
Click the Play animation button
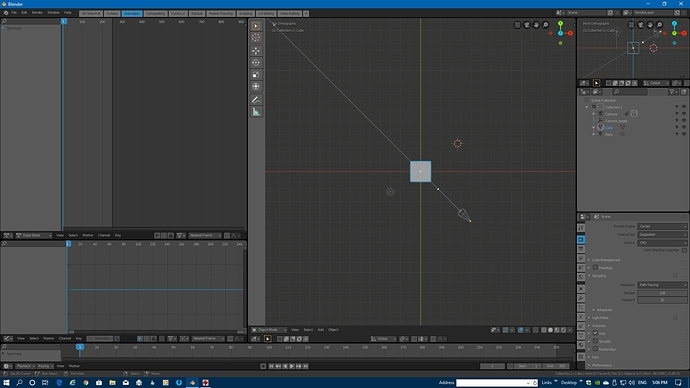coord(292,366)
